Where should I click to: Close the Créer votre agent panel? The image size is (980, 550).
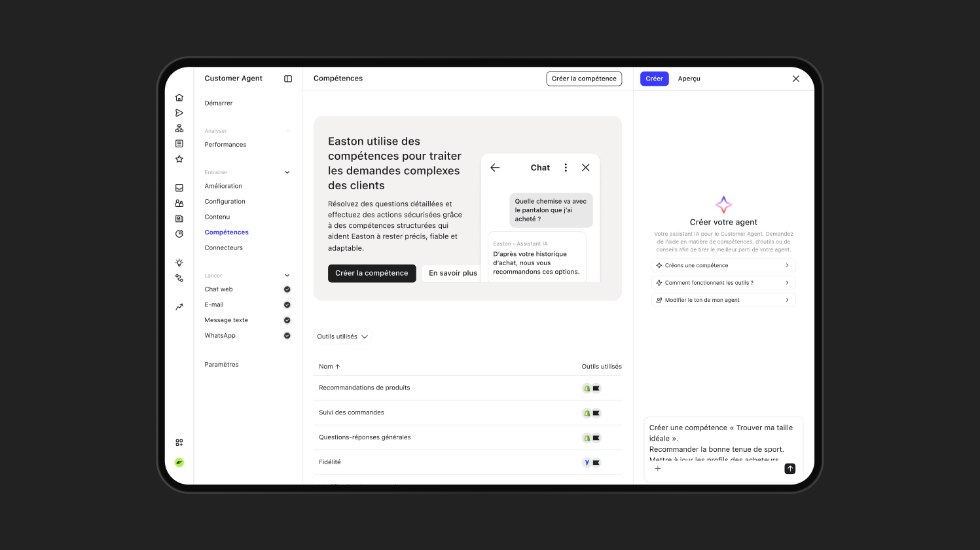point(796,79)
